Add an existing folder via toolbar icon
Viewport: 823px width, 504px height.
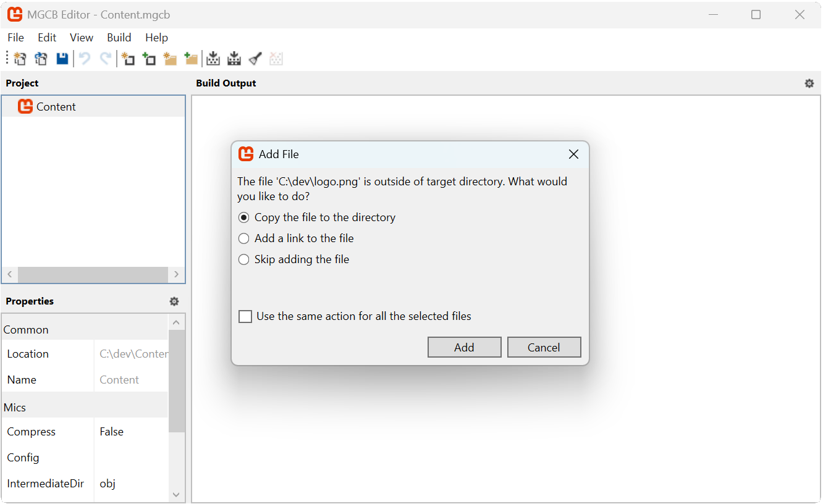click(191, 58)
